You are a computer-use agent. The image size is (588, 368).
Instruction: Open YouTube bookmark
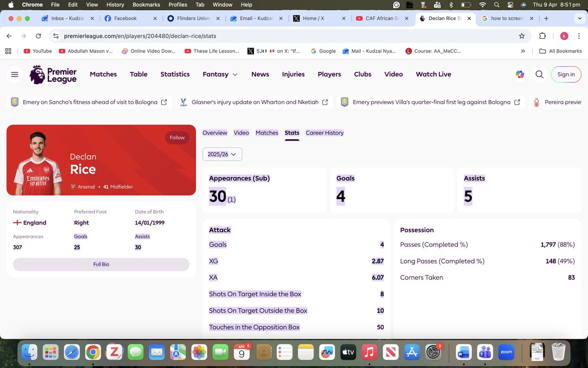pos(38,51)
